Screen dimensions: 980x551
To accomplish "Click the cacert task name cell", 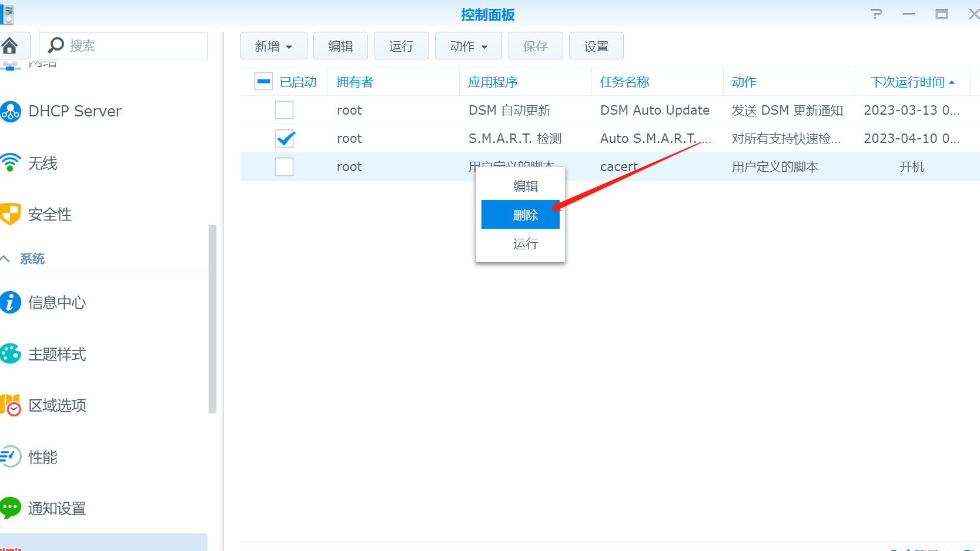I will (x=619, y=166).
